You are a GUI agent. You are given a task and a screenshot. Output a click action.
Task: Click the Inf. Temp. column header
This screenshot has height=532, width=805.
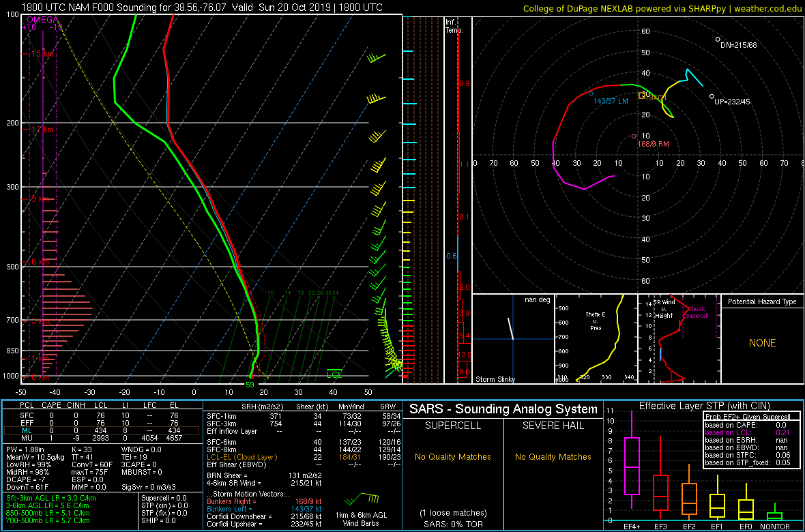[455, 26]
